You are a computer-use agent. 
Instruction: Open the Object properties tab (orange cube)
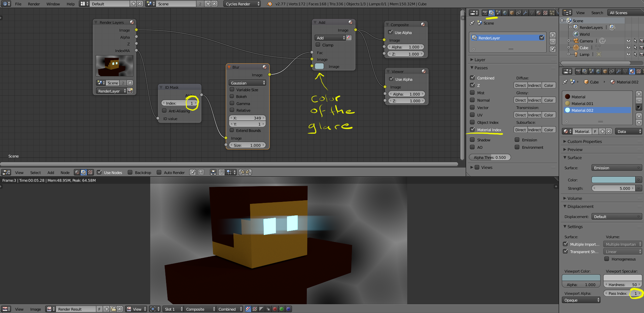tap(512, 13)
